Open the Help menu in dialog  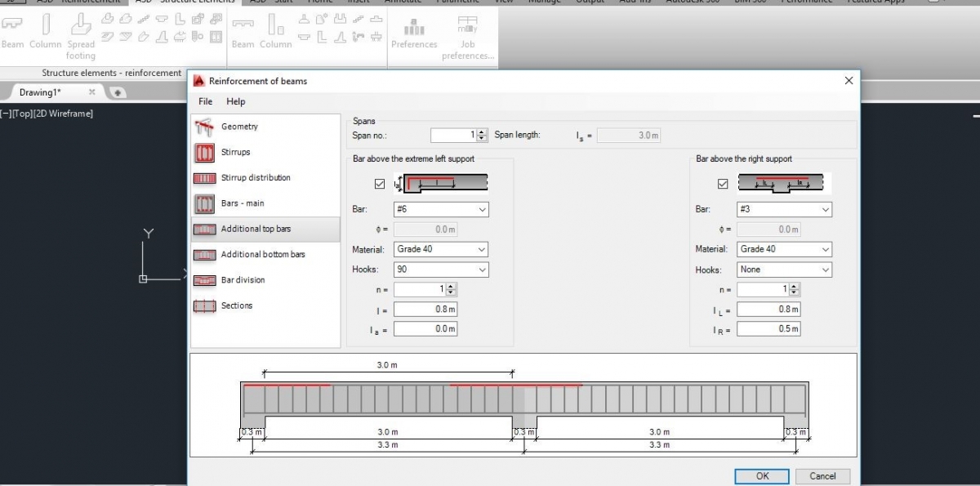(235, 101)
